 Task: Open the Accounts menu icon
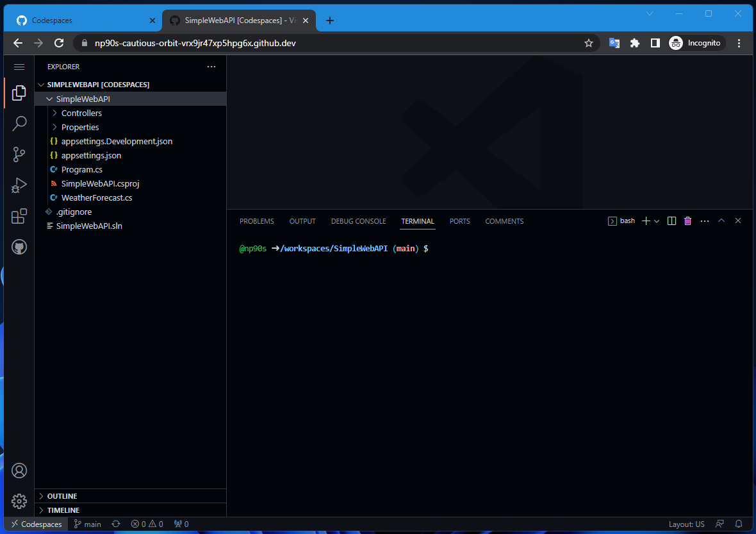pyautogui.click(x=19, y=471)
